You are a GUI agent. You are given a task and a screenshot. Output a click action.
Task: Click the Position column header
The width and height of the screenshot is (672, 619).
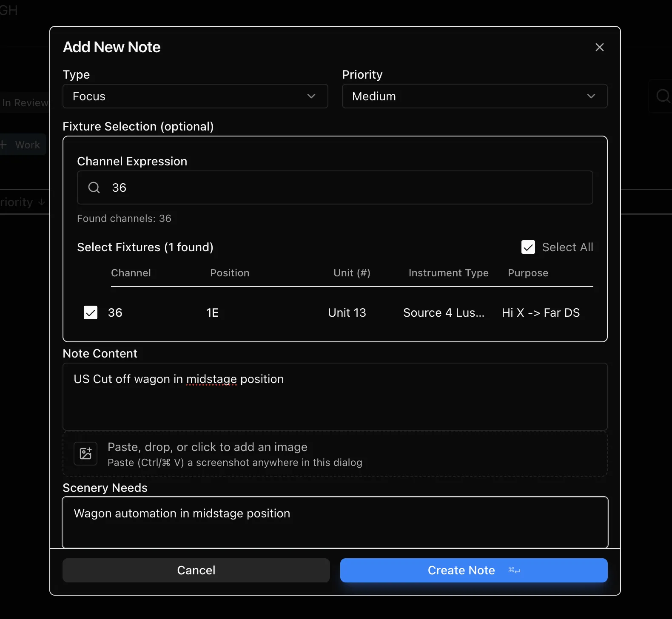point(230,273)
